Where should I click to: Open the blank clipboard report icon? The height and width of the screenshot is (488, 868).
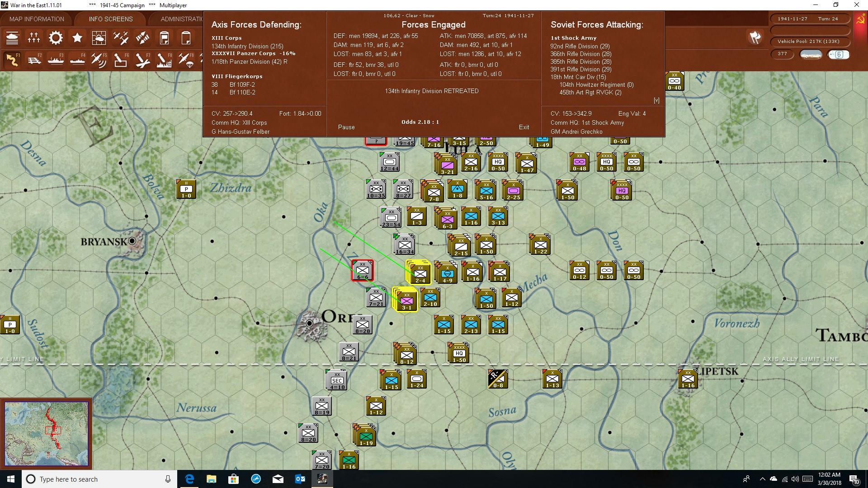tap(186, 38)
